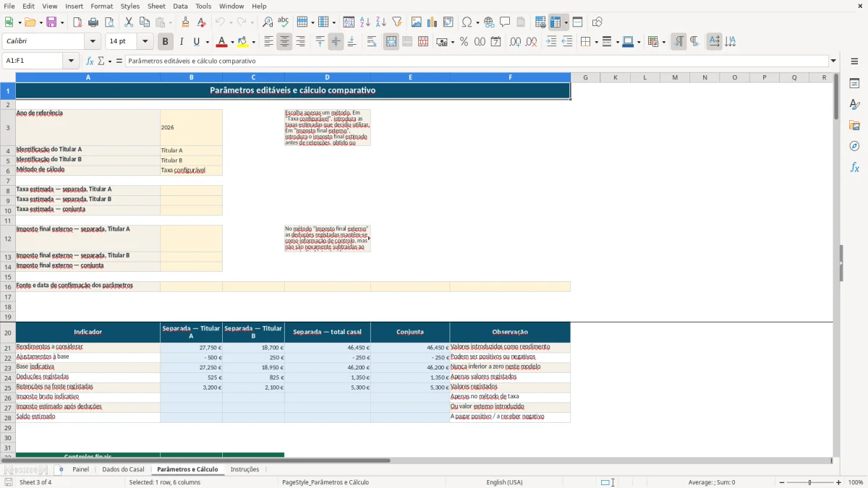
Task: Open font color dropdown arrow
Action: point(232,42)
